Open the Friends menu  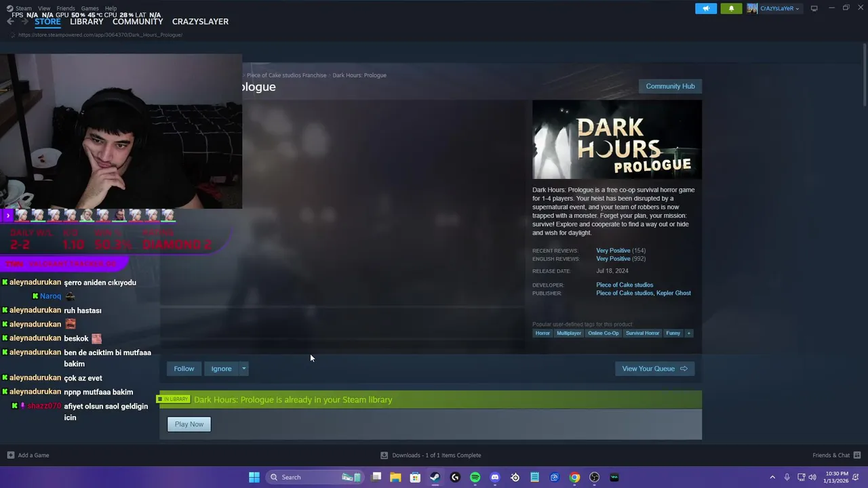pyautogui.click(x=66, y=8)
